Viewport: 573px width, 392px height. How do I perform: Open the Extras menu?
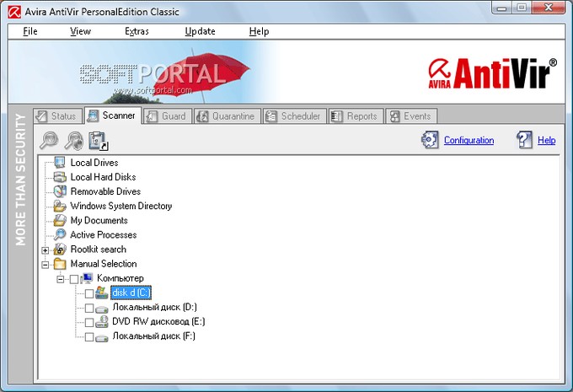click(137, 31)
